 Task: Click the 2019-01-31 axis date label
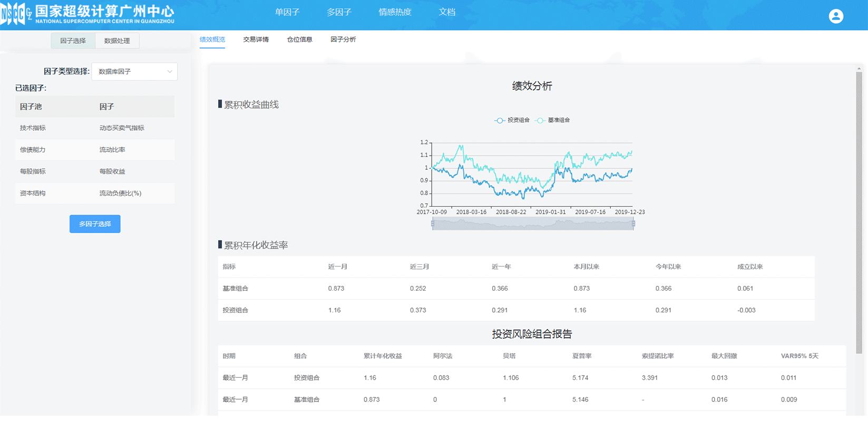551,212
